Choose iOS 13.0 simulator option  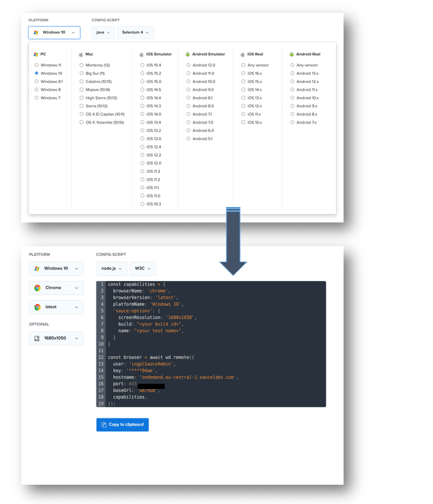(x=142, y=139)
